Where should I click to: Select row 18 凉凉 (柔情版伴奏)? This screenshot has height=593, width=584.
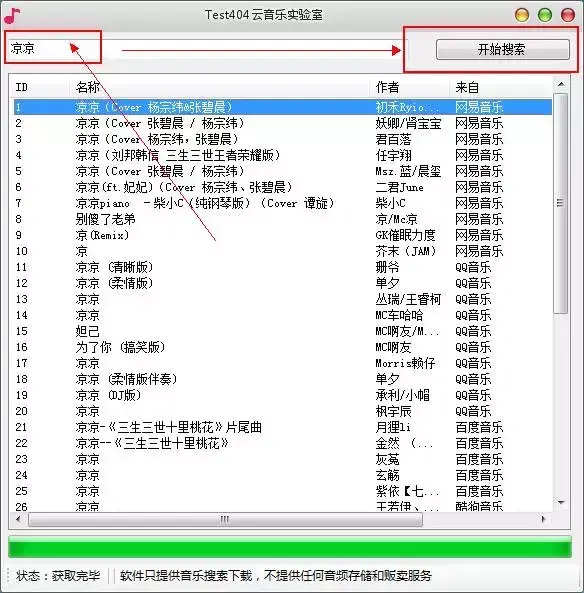pos(283,379)
